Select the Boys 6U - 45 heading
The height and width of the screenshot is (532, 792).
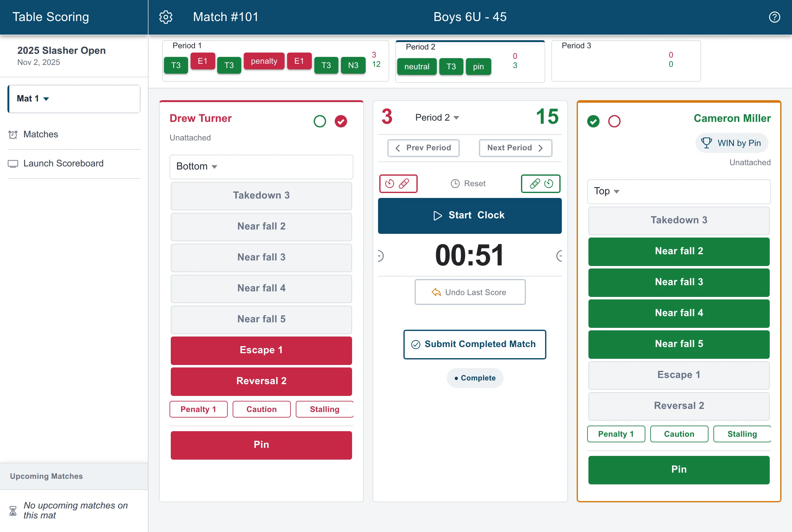470,17
